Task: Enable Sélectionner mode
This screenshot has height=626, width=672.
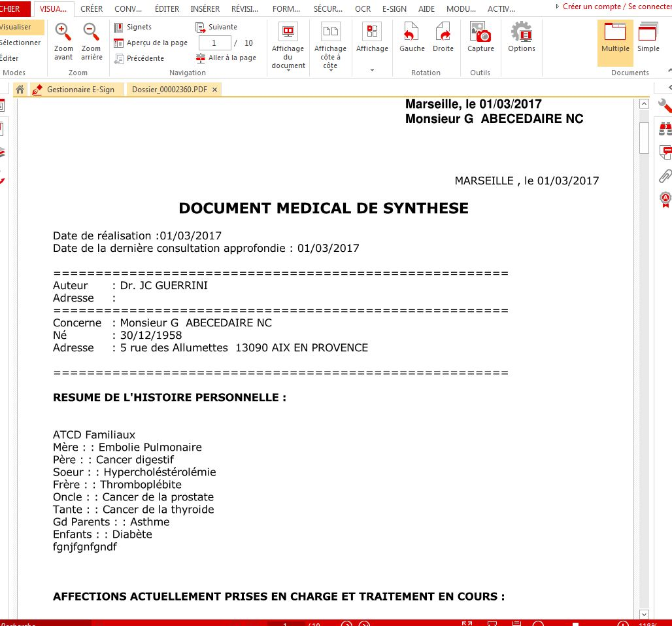Action: 20,43
